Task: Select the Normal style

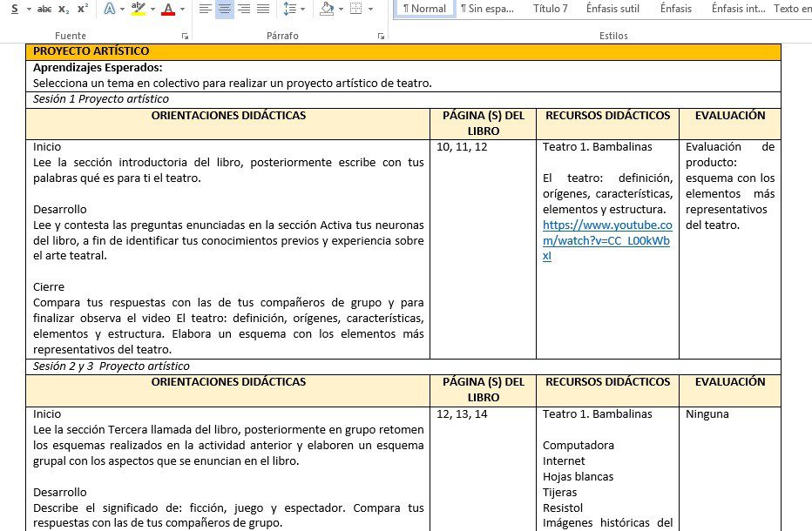Action: 424,9
